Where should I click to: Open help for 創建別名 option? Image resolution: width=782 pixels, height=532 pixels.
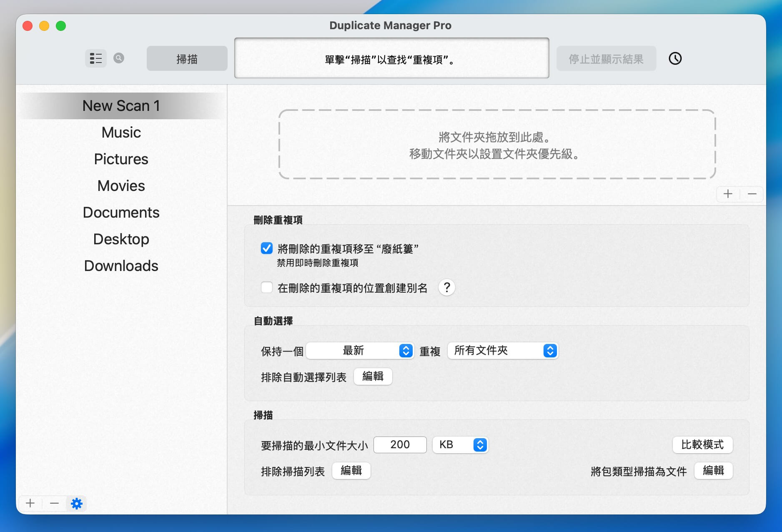point(447,287)
